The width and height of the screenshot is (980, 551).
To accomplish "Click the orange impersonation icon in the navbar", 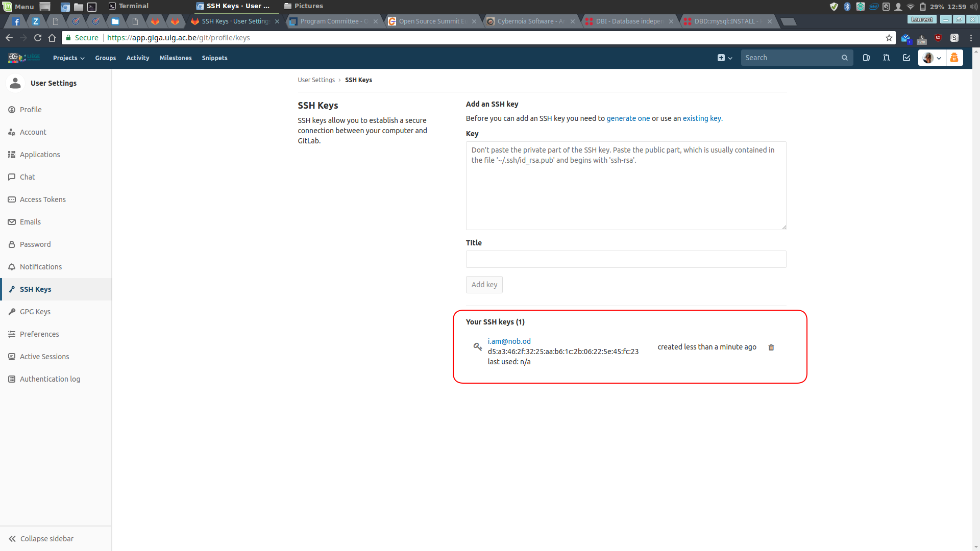I will [954, 58].
